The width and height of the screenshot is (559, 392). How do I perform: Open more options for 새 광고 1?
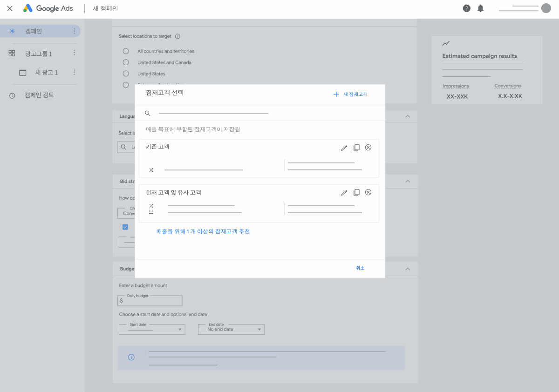(x=74, y=72)
